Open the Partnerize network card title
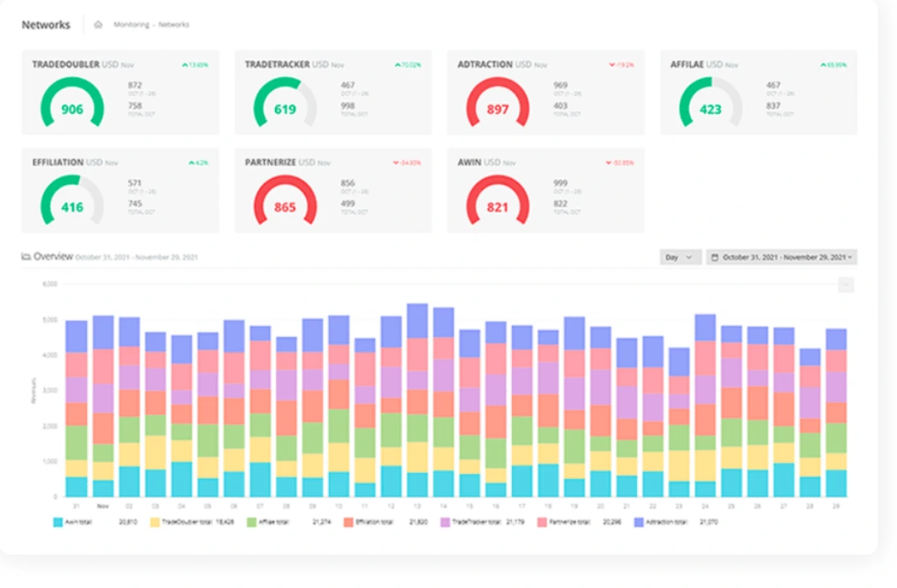 point(270,162)
